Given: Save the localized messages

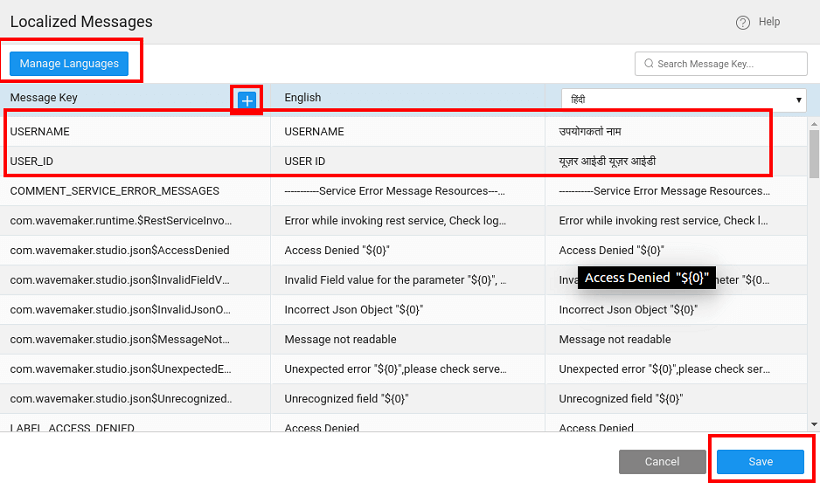Looking at the screenshot, I should pyautogui.click(x=760, y=461).
